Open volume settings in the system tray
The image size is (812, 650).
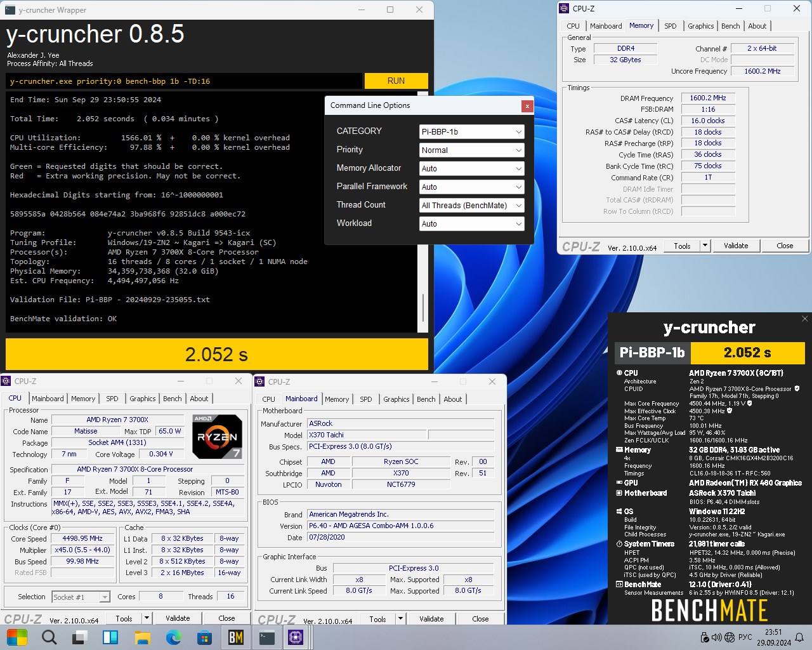pos(717,637)
